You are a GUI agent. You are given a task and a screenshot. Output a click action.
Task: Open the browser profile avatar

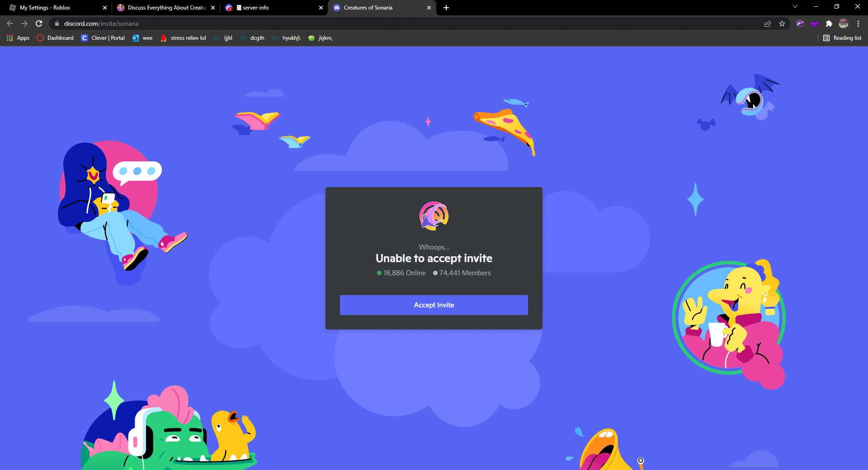844,23
